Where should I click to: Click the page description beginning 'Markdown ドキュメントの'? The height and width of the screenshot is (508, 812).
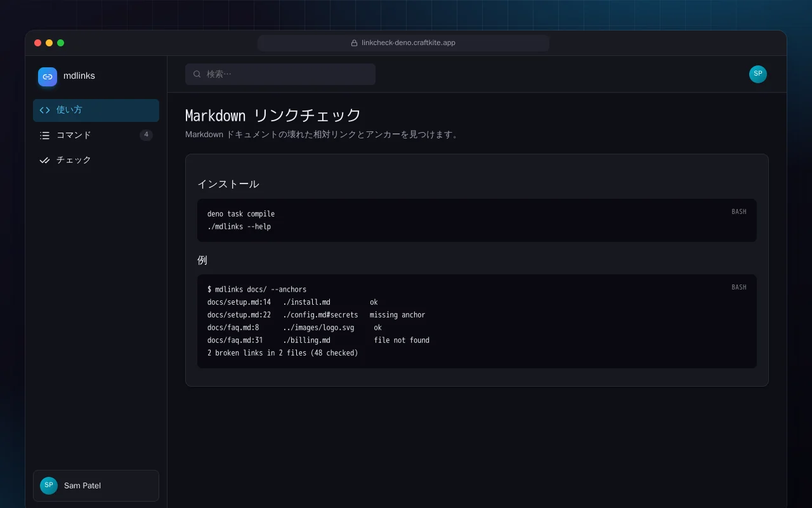[x=323, y=135]
